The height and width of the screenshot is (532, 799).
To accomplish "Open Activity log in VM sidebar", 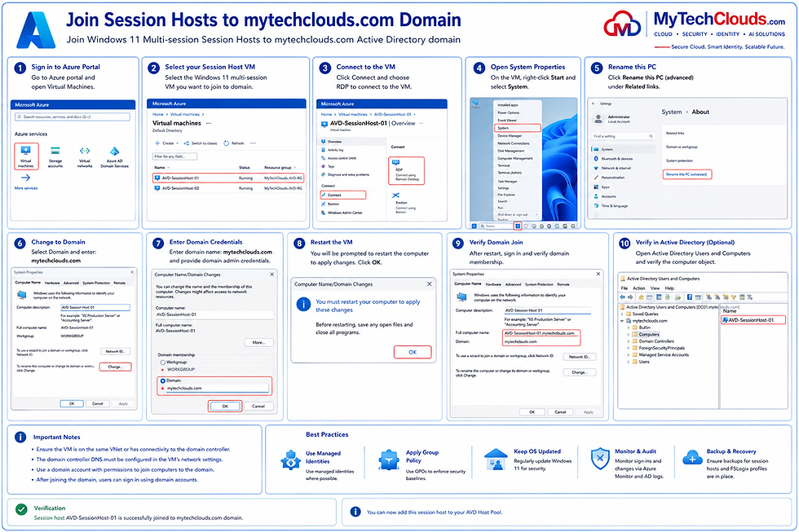I will pyautogui.click(x=333, y=150).
